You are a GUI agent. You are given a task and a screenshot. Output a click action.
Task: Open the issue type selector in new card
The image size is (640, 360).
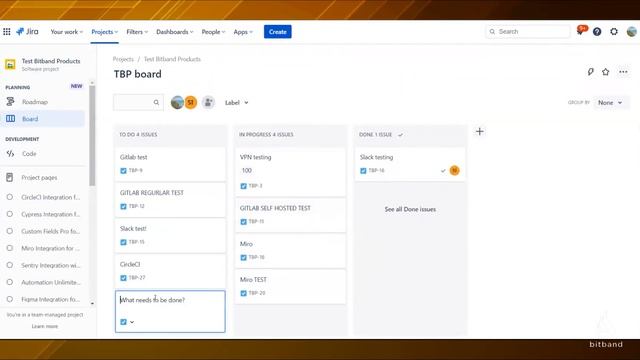[x=127, y=322]
